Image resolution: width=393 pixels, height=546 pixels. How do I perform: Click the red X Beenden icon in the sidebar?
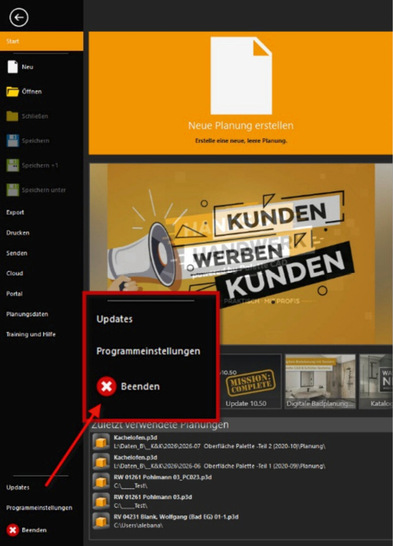[13, 530]
